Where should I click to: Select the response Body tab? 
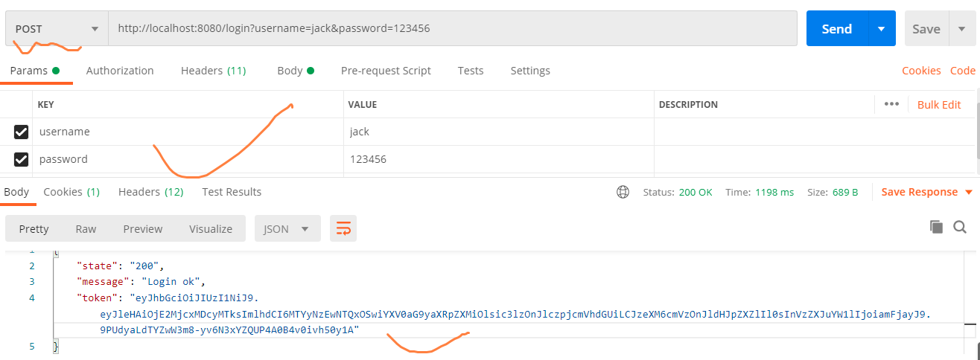[16, 192]
